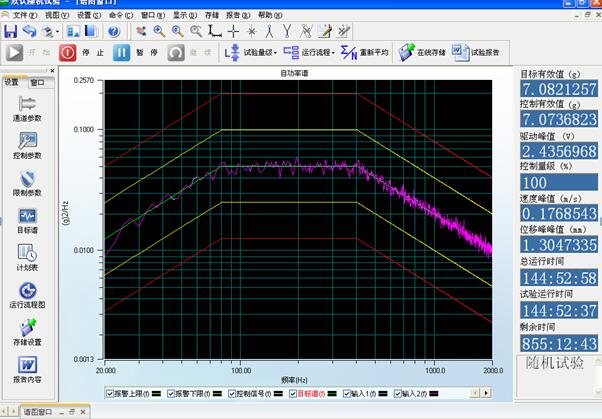Click the 目标有效值 value 7.0821257
The image size is (602, 419).
(x=559, y=89)
